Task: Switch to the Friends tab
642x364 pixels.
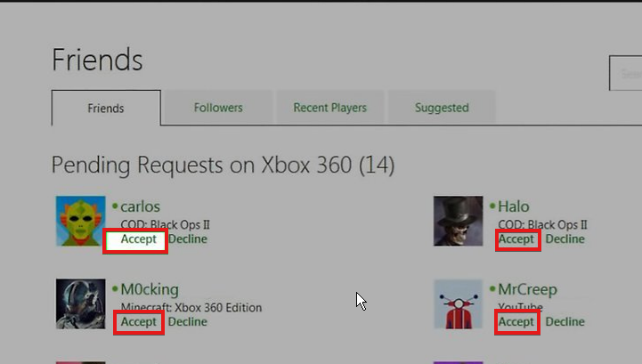Action: point(106,108)
